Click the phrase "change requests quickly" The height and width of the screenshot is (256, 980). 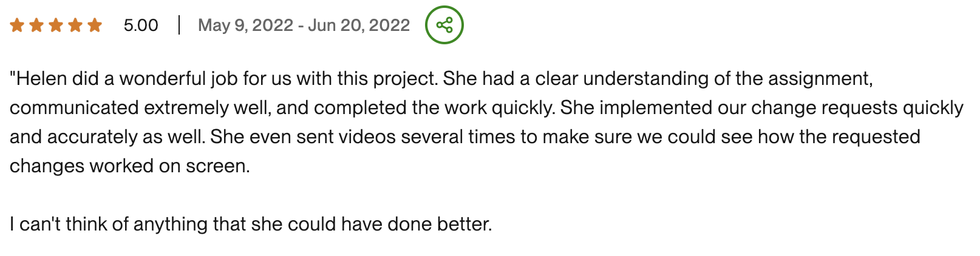(857, 108)
